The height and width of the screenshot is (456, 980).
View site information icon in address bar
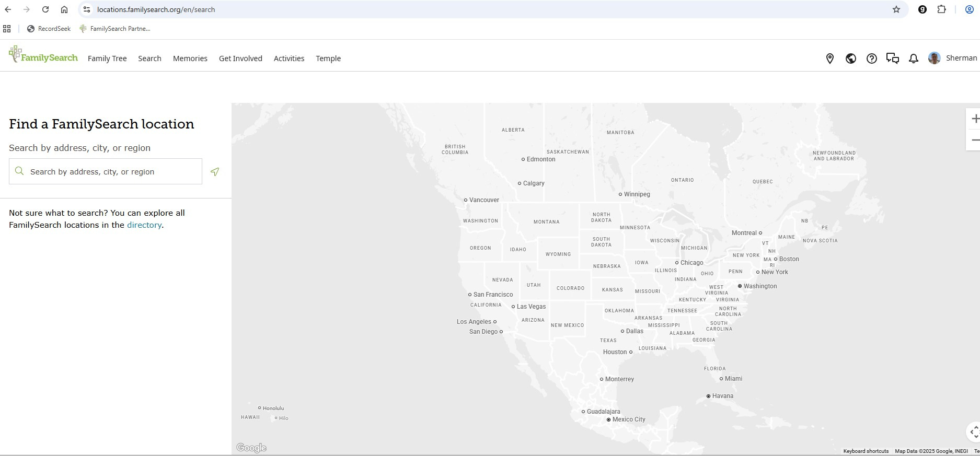87,9
